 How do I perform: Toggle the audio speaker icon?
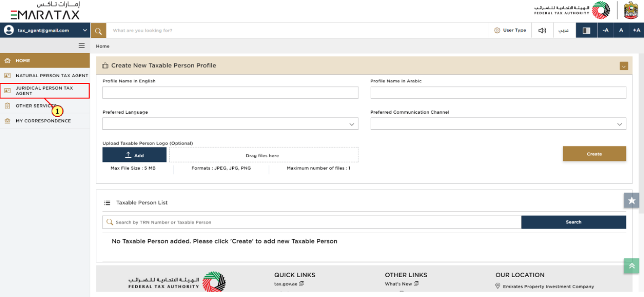542,31
